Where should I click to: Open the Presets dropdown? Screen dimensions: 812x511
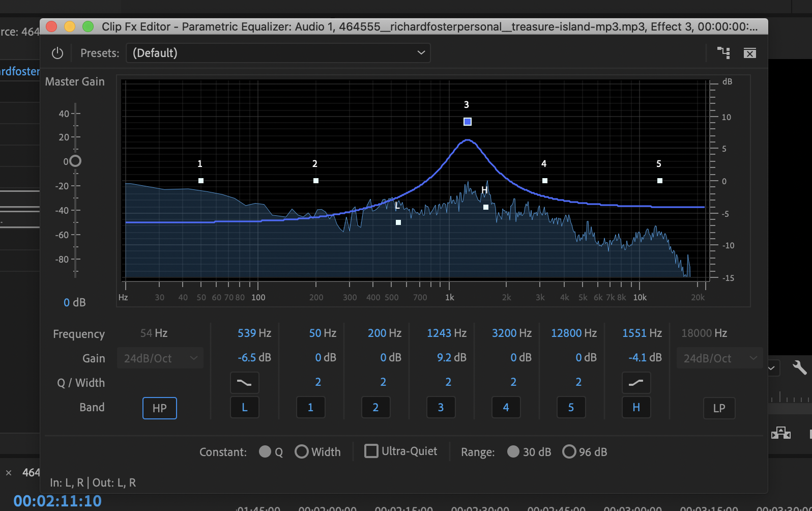[x=278, y=53]
